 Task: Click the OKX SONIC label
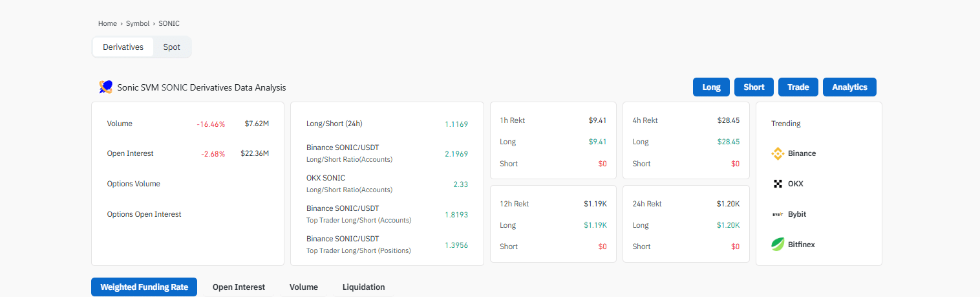[x=326, y=178]
